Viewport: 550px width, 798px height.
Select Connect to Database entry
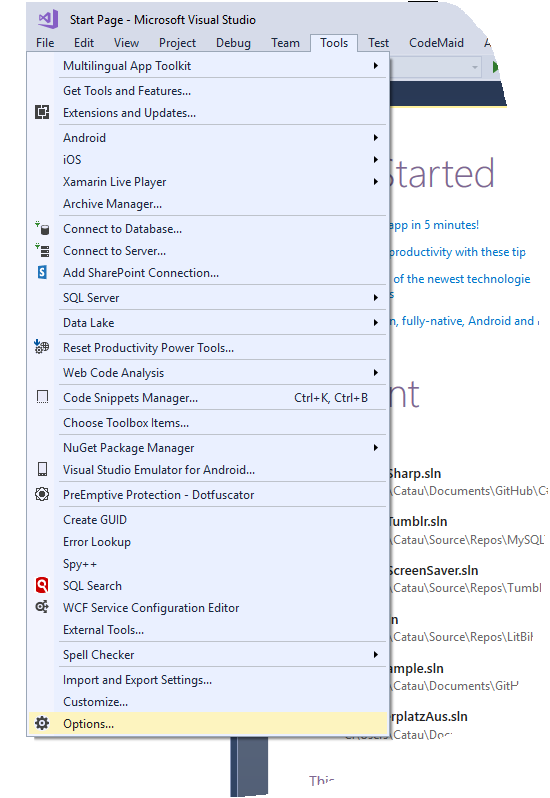tap(209, 229)
